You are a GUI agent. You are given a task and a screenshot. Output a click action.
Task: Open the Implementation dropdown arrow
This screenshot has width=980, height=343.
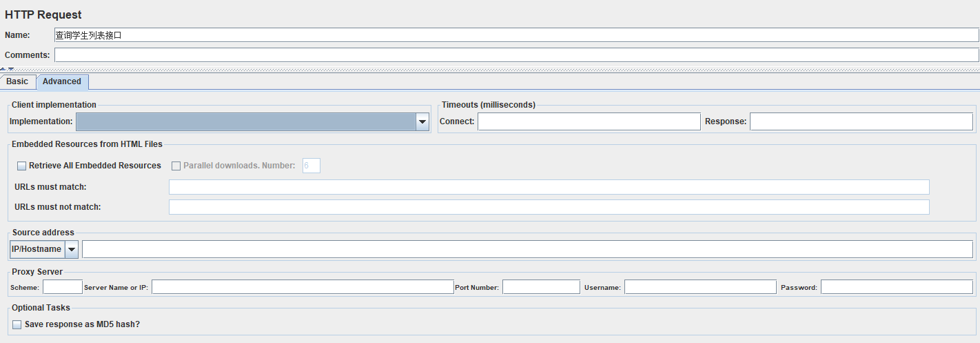pos(422,122)
